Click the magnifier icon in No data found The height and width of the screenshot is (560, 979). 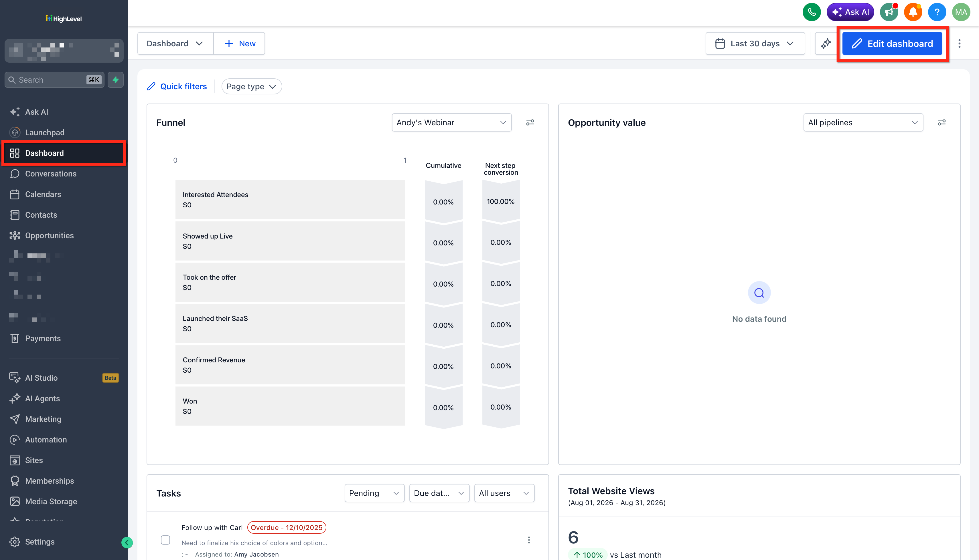(759, 293)
